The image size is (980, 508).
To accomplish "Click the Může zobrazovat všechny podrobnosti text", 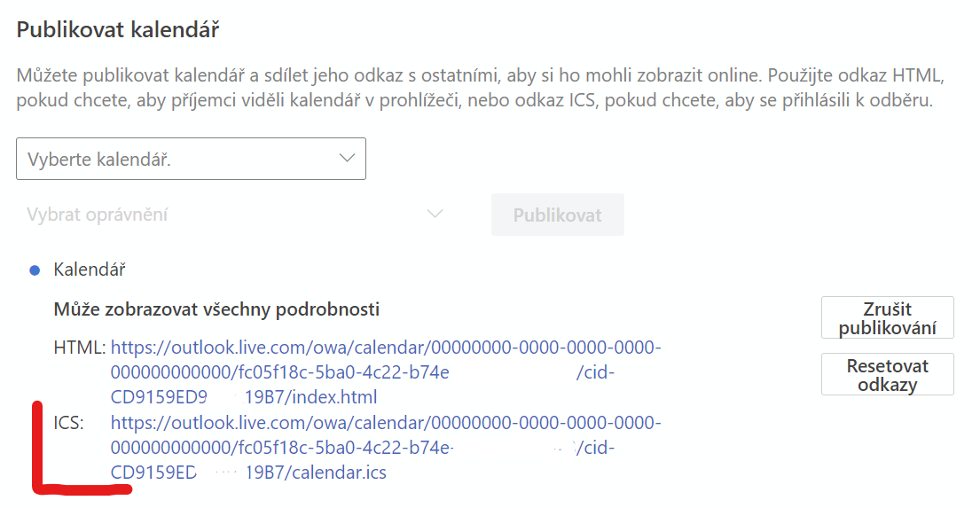I will (x=216, y=309).
